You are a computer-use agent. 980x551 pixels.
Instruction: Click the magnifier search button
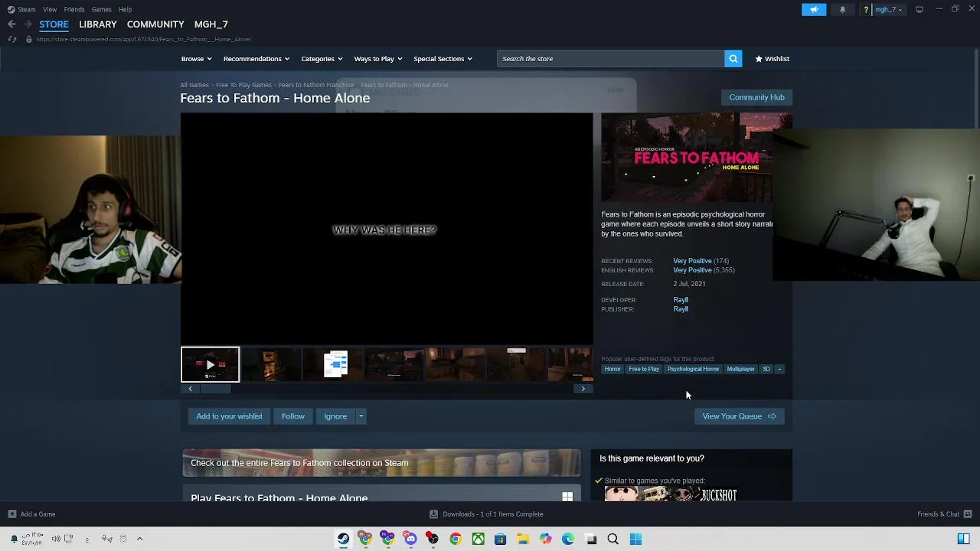(733, 59)
